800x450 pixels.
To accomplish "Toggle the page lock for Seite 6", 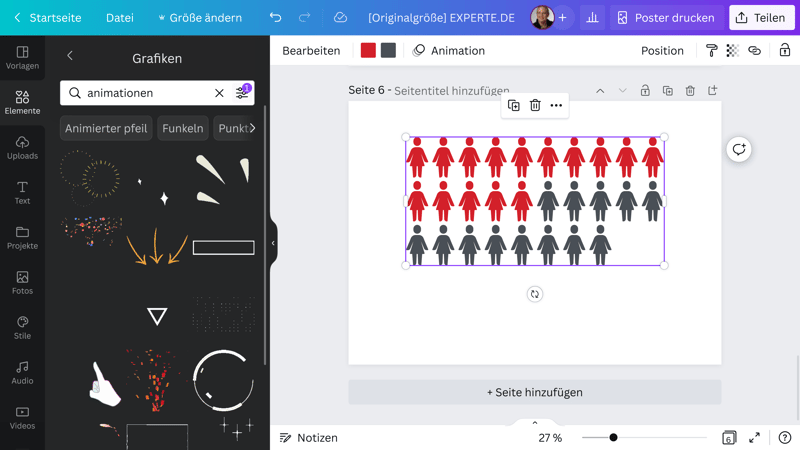I will (x=645, y=91).
